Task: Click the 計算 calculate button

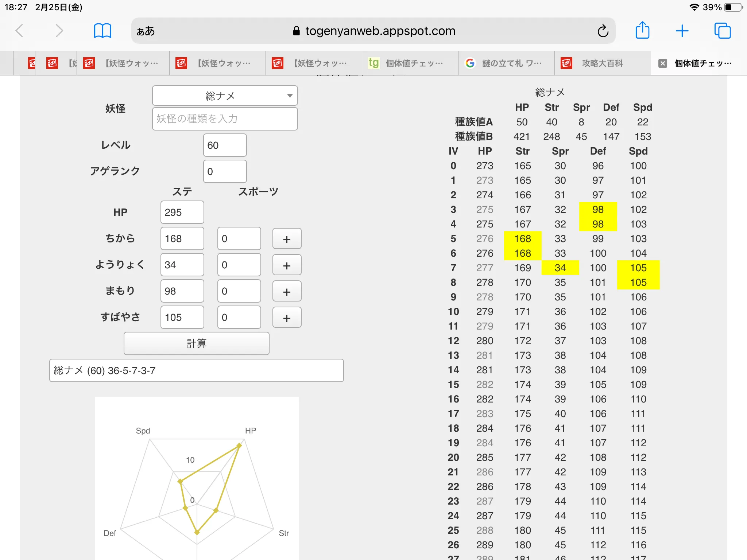Action: tap(197, 343)
